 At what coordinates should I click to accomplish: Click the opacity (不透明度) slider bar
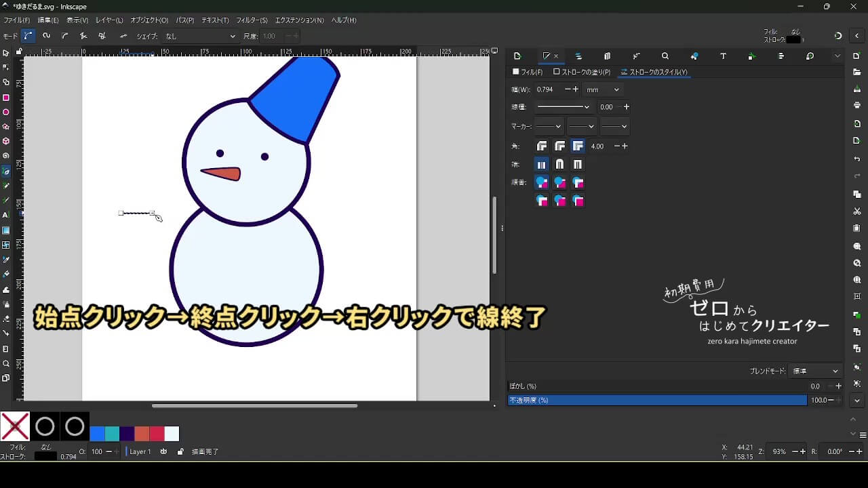pyautogui.click(x=656, y=401)
